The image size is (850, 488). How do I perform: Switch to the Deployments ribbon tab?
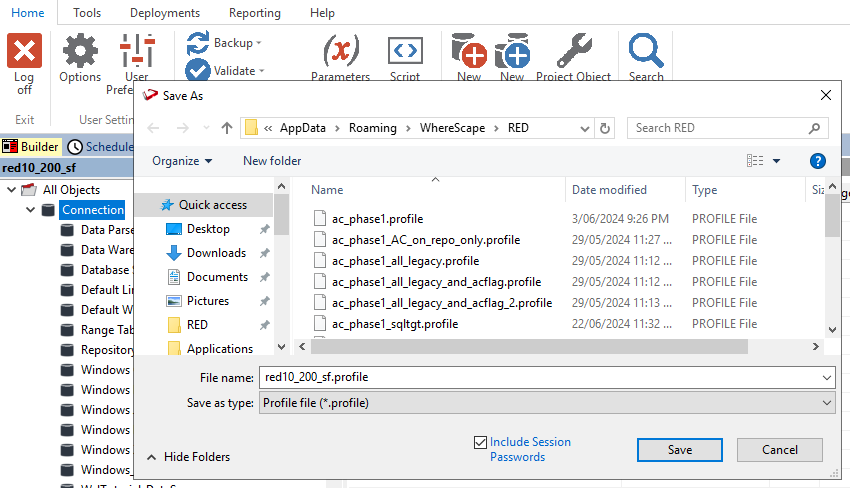coord(165,13)
